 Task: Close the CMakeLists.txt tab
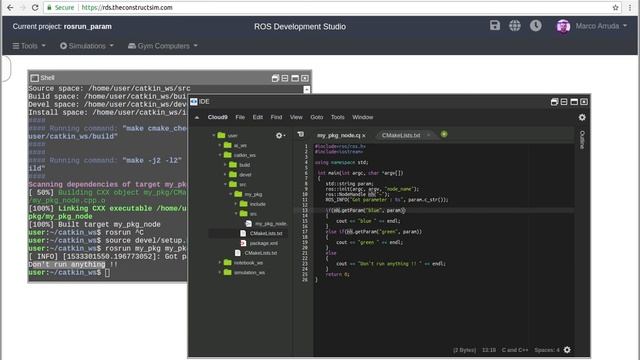point(428,135)
